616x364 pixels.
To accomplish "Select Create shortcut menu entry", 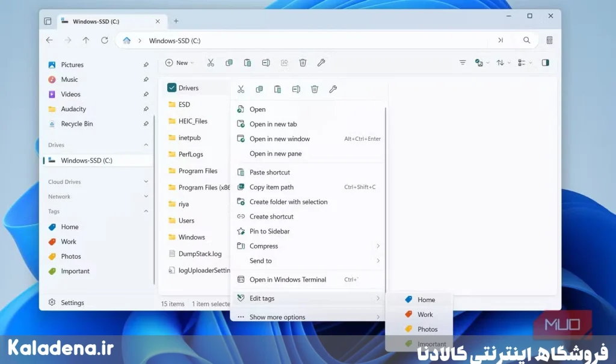I will pos(308,217).
